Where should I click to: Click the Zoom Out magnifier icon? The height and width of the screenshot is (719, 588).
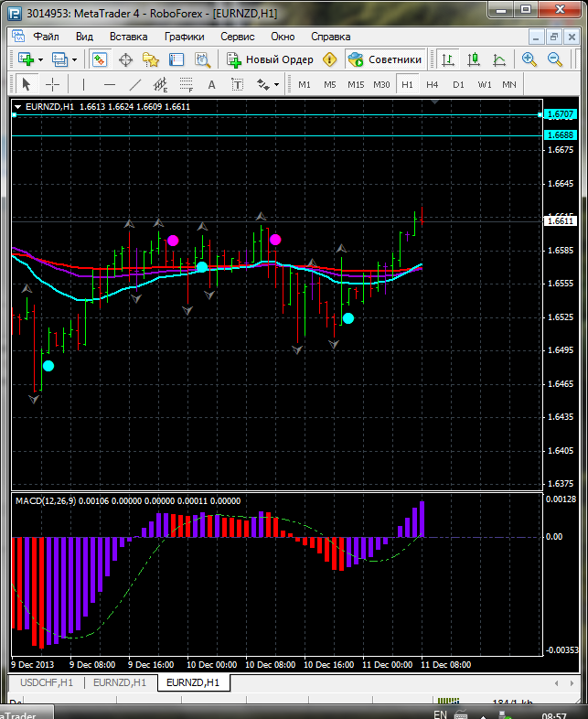[554, 59]
